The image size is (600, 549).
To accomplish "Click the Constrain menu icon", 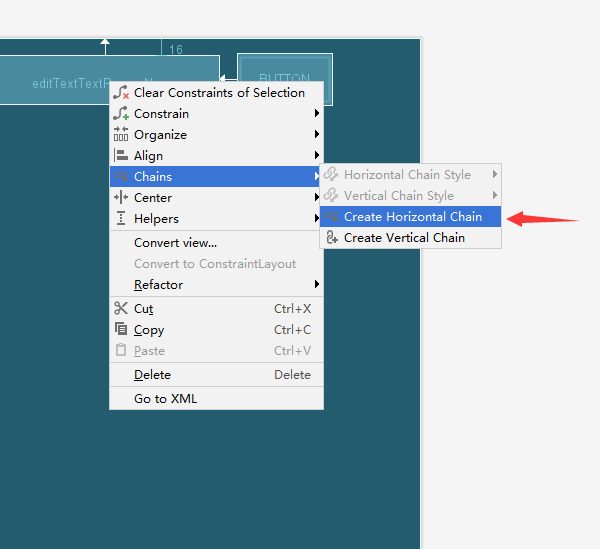I will click(121, 114).
